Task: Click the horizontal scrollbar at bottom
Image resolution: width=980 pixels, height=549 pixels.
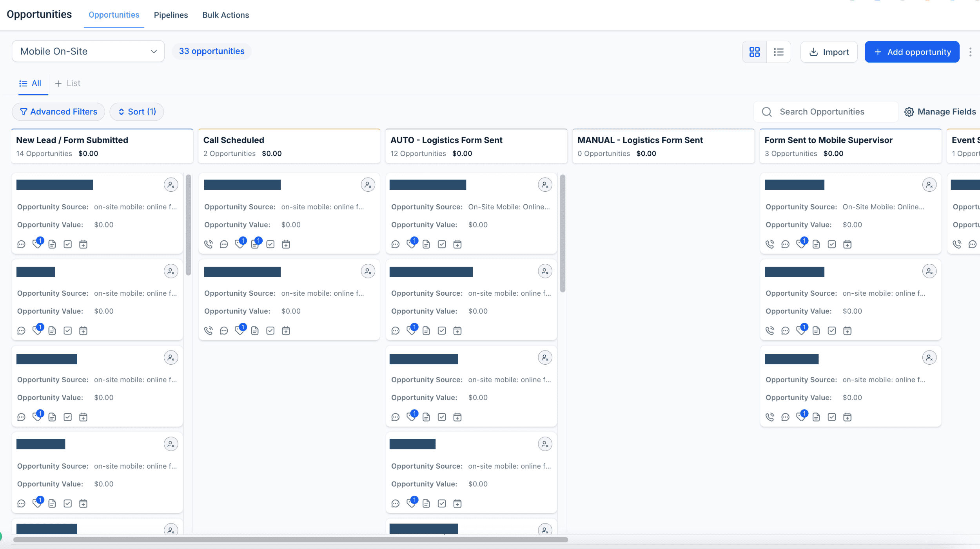Action: pos(290,540)
